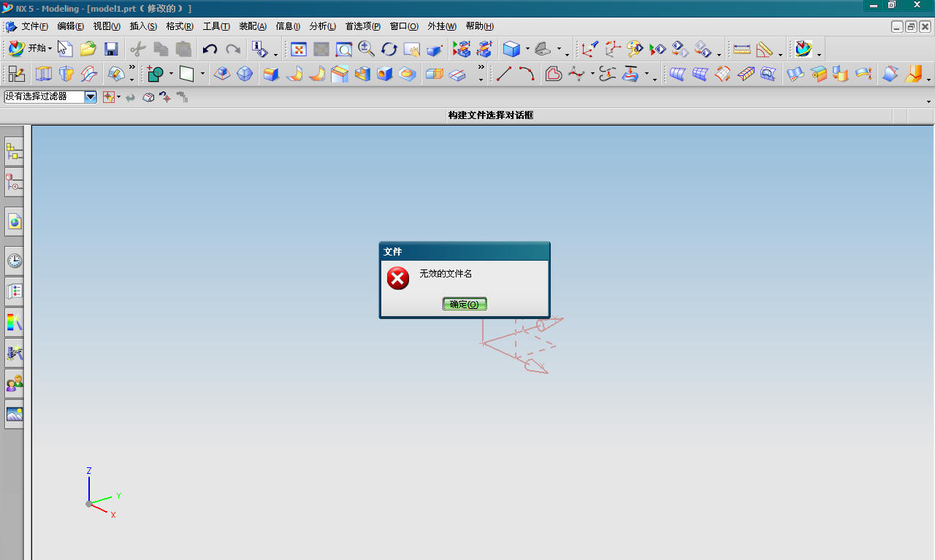
Task: Click the Open folder icon
Action: pos(88,49)
